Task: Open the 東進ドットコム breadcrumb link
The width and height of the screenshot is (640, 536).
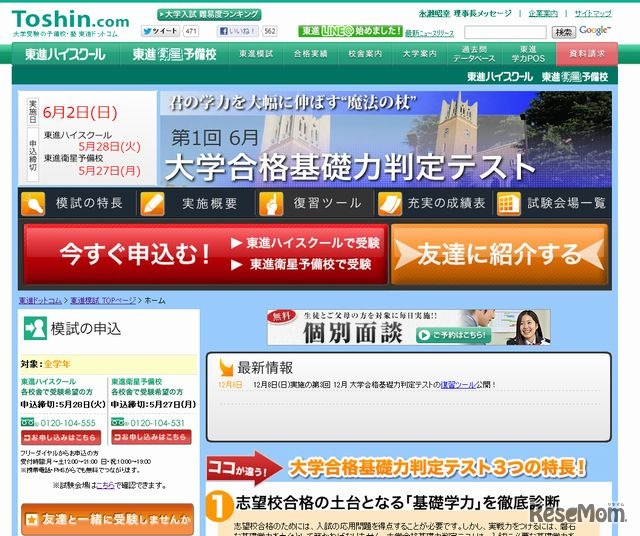Action: (40, 300)
